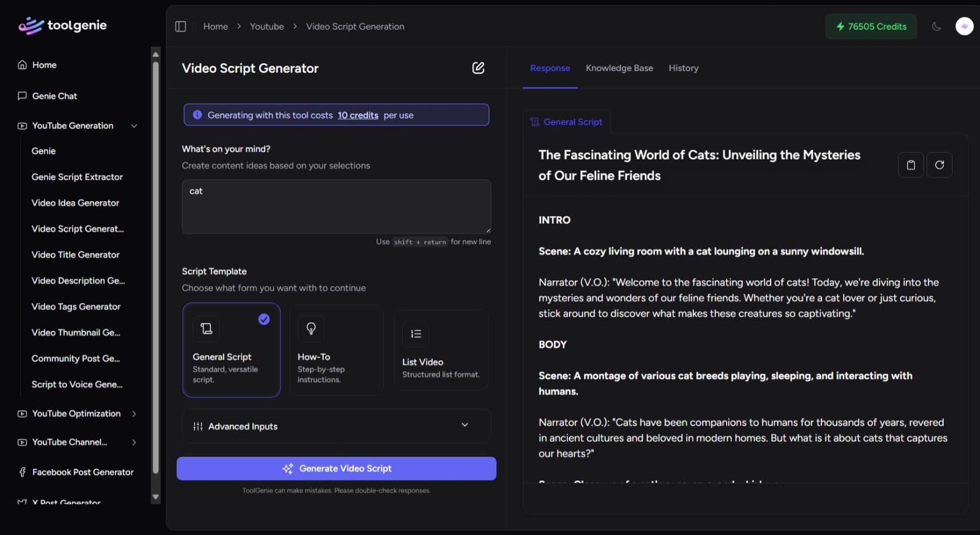Click Video Script Generation breadcrumb
The height and width of the screenshot is (535, 980).
click(x=355, y=26)
